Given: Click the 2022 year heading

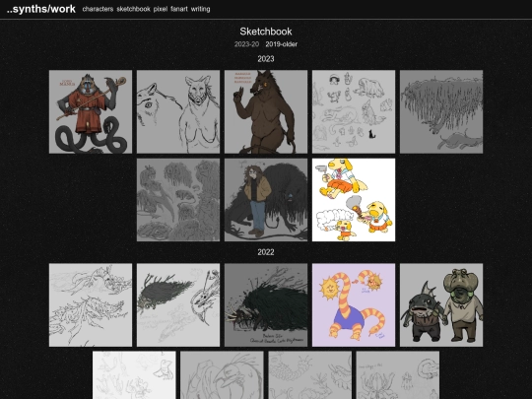Looking at the screenshot, I should point(266,252).
